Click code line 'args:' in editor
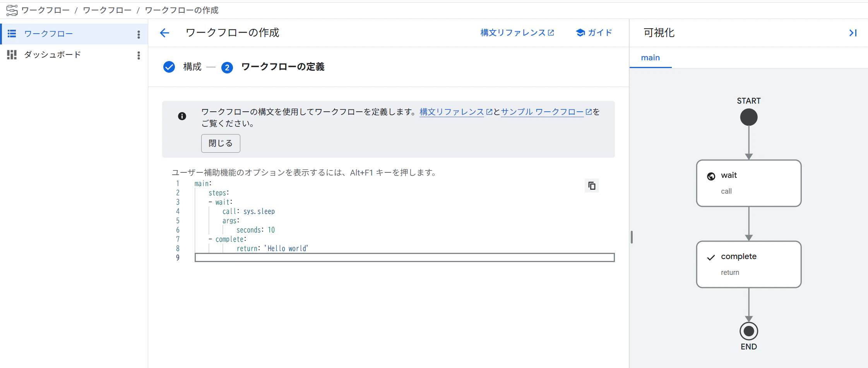Viewport: 868px width, 368px height. pyautogui.click(x=231, y=221)
